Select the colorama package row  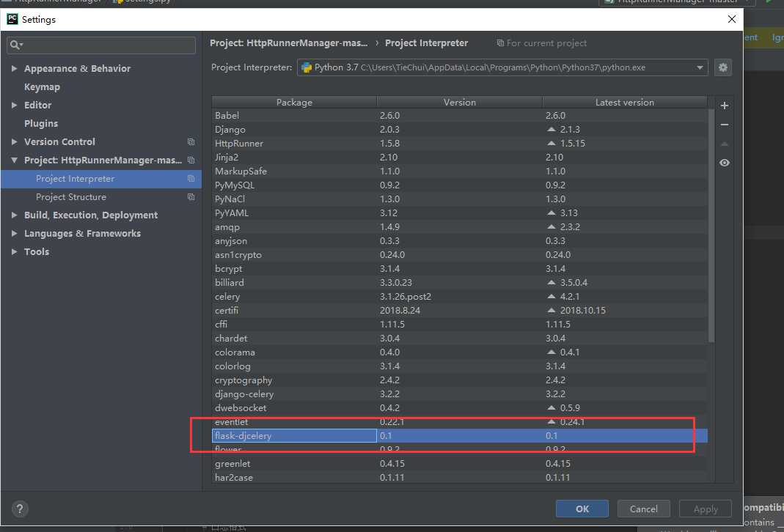[460, 352]
